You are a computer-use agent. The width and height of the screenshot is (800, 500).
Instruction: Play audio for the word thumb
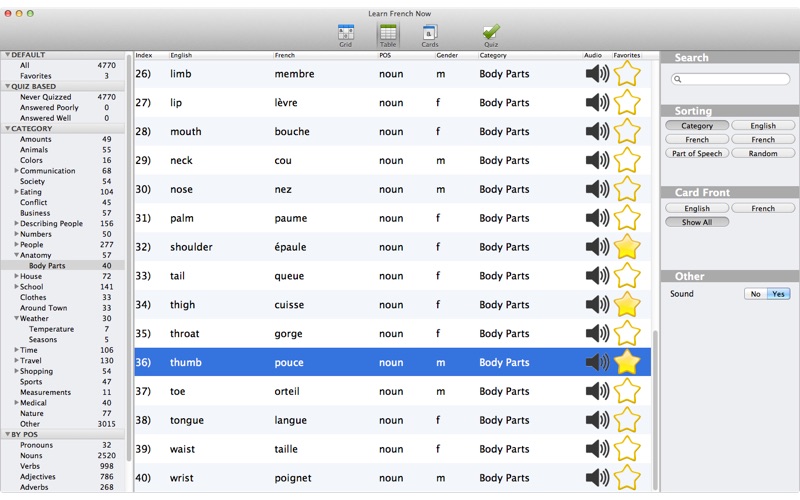(597, 362)
